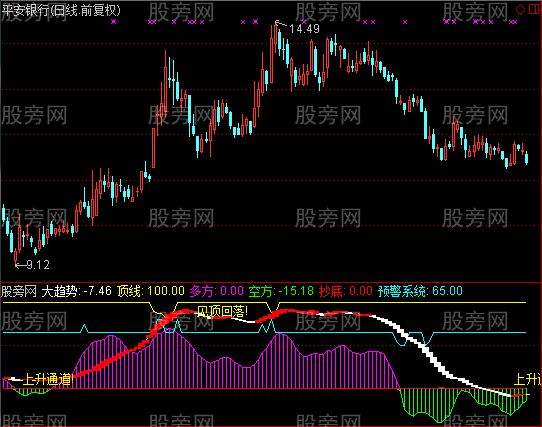Click the 大趋势: -7.46 indicator value
This screenshot has width=542, height=427.
[x=76, y=291]
